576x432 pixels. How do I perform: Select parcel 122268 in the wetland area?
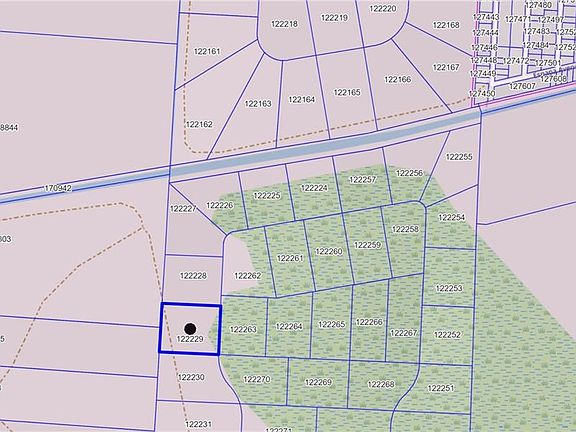click(x=381, y=385)
